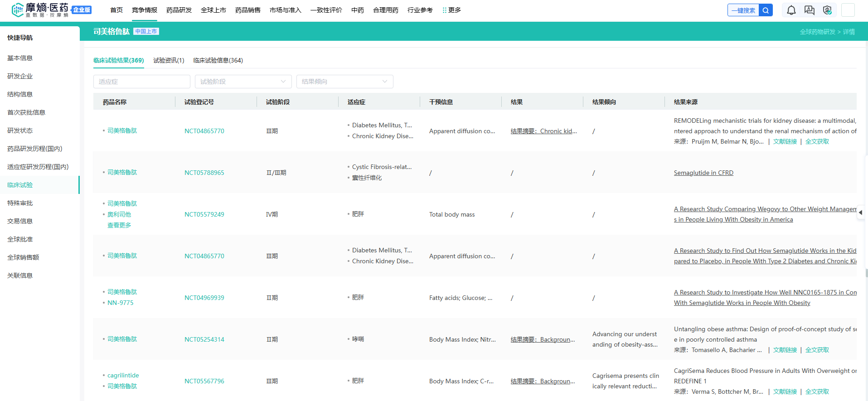Click the 一键搜索 button
This screenshot has width=868, height=401.
(x=743, y=10)
